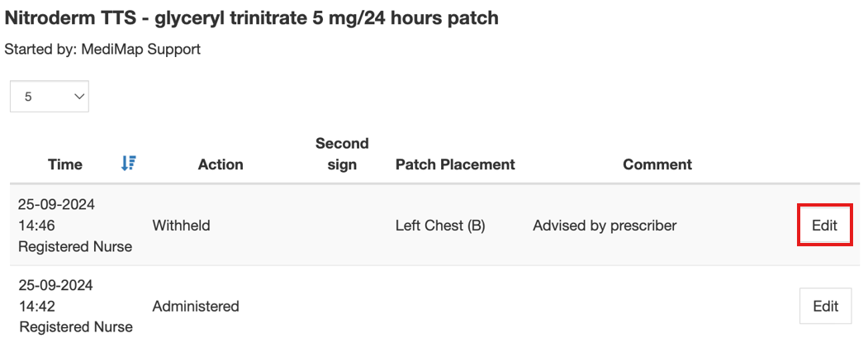Click the Started by MediMap Support text
Viewport: 868px width, 338px height.
point(102,50)
